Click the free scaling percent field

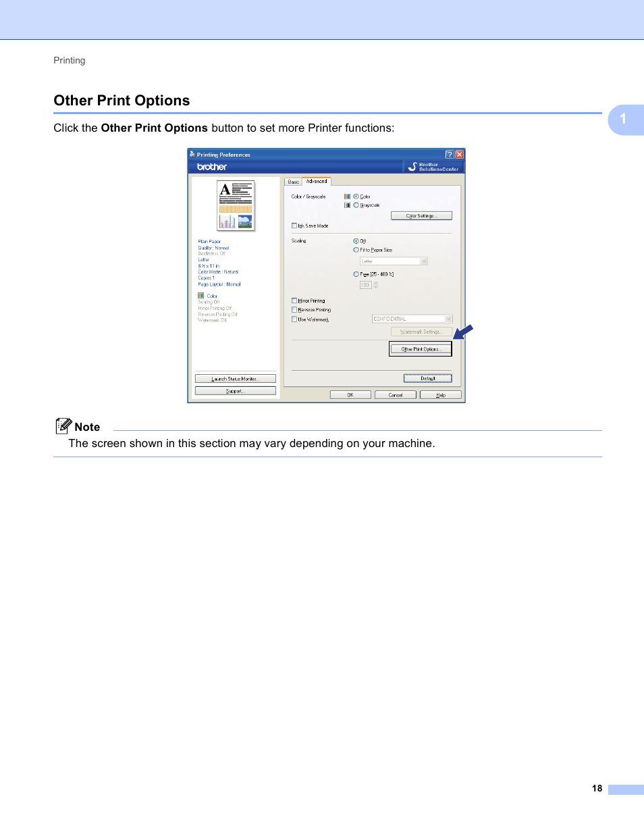(365, 285)
